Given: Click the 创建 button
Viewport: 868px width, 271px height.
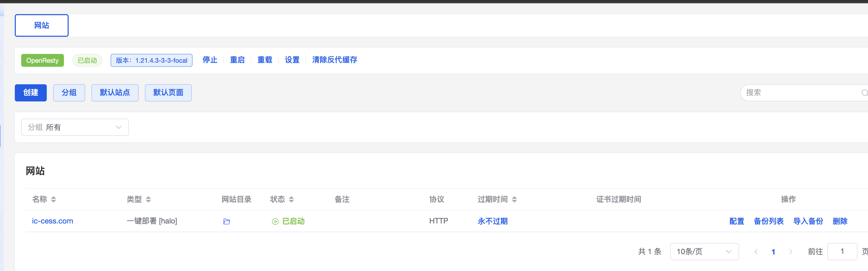Looking at the screenshot, I should tap(31, 93).
